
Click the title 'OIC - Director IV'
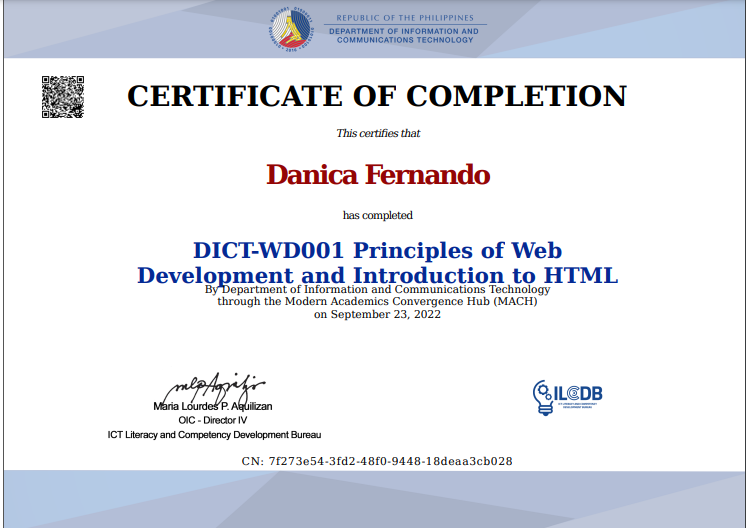point(213,420)
